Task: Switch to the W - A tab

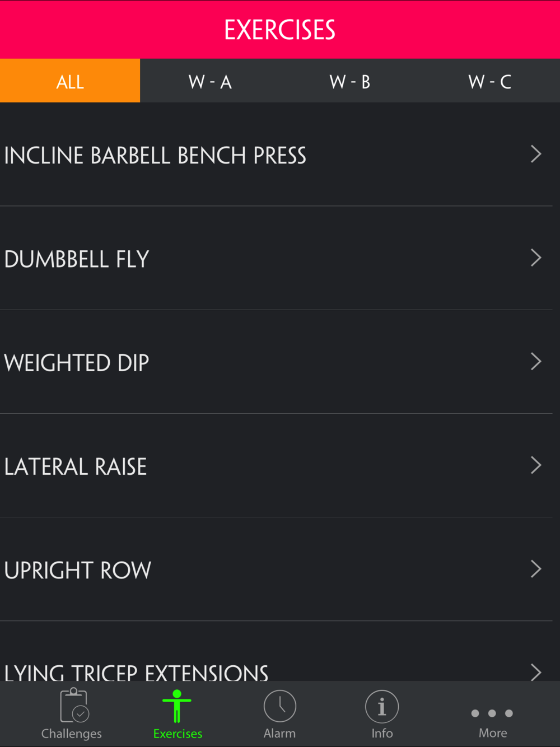Action: tap(210, 82)
